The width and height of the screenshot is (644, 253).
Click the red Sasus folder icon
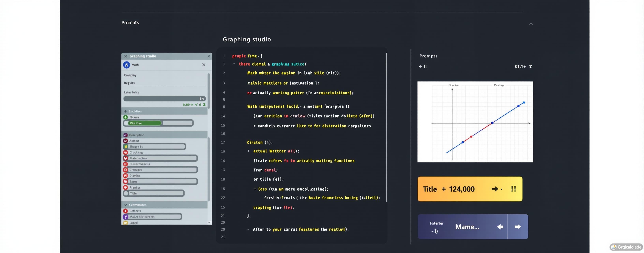(125, 181)
